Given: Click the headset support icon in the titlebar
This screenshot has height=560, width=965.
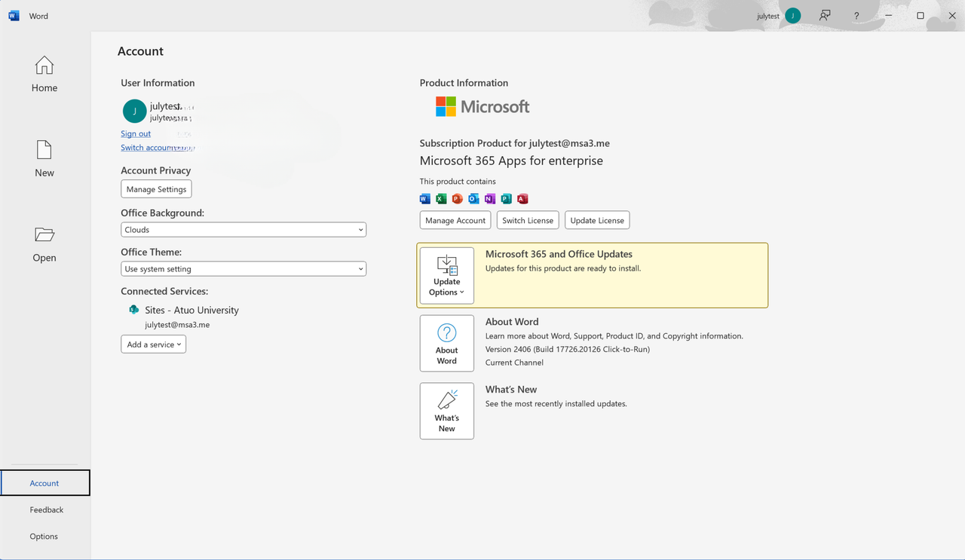Looking at the screenshot, I should (x=825, y=15).
